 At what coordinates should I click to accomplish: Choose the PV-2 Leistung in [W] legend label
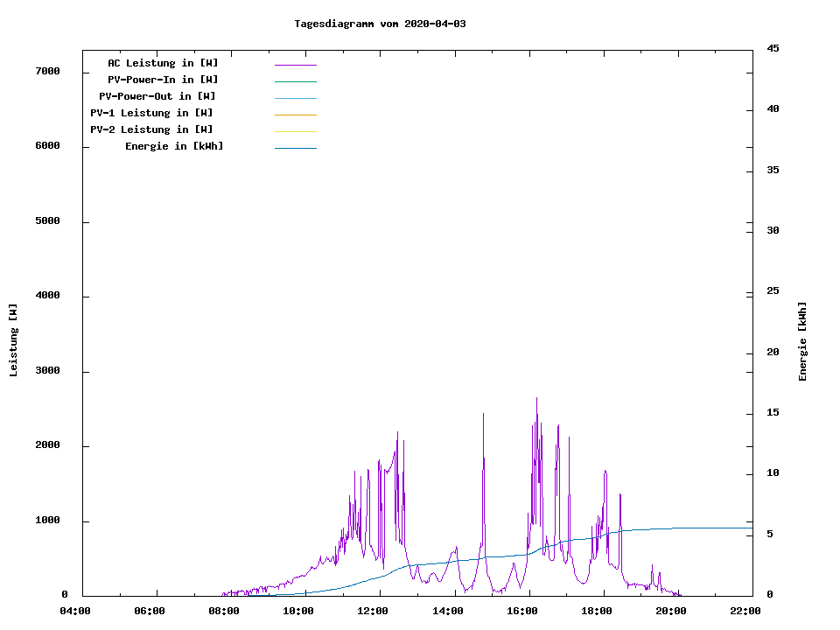[x=151, y=129]
